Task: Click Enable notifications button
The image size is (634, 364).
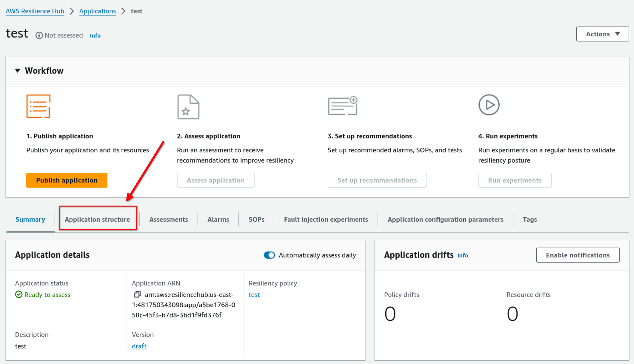Action: (578, 255)
